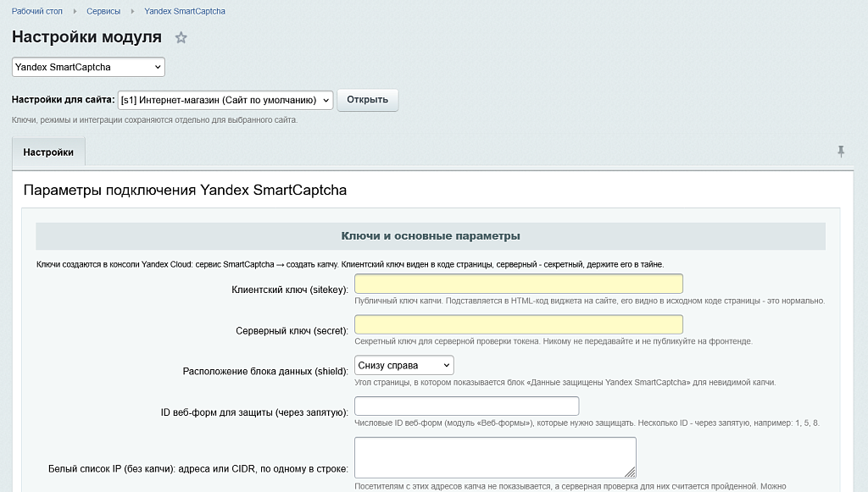This screenshot has height=492, width=868.
Task: Pin the settings tab panel
Action: point(840,152)
